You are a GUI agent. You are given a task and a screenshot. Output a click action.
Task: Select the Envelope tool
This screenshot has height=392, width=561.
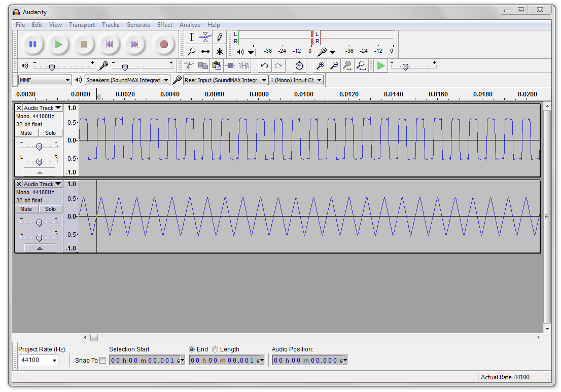[205, 37]
